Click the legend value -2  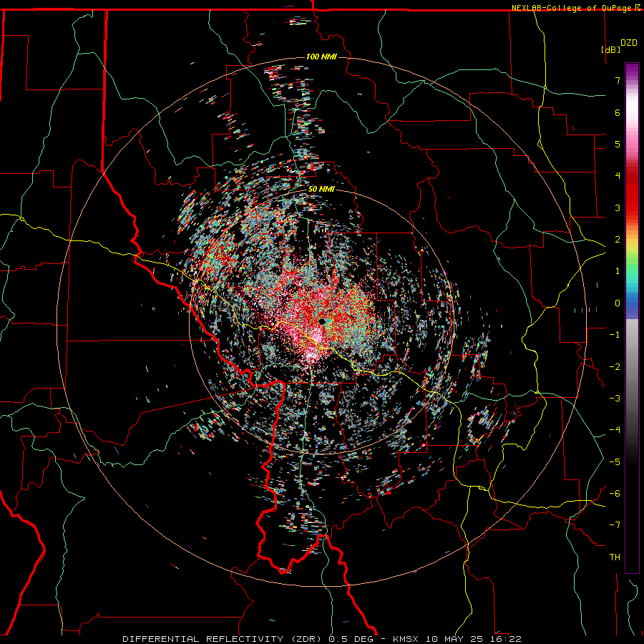point(615,367)
